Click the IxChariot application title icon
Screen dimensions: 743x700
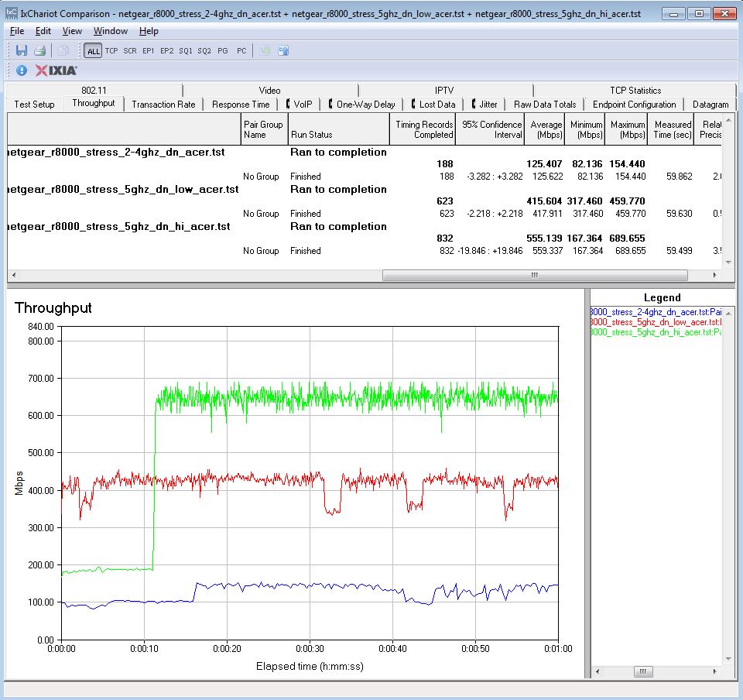pyautogui.click(x=12, y=13)
